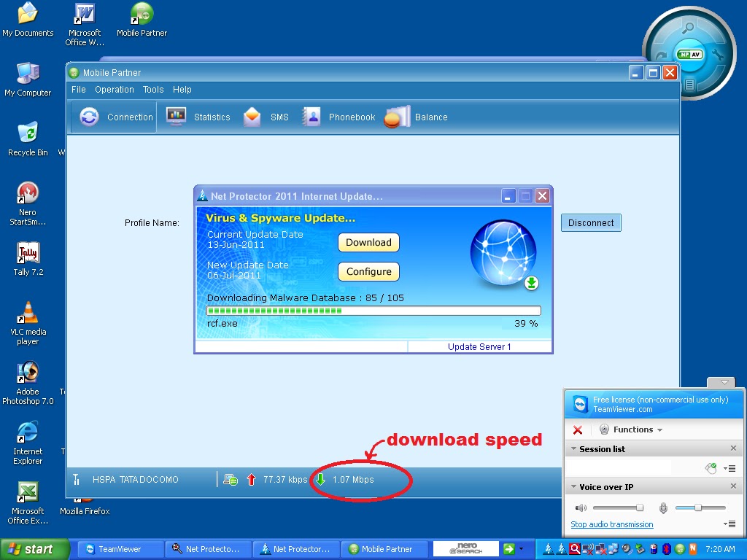The image size is (747, 560).
Task: Open the Session list options dropdown menu
Action: click(729, 469)
